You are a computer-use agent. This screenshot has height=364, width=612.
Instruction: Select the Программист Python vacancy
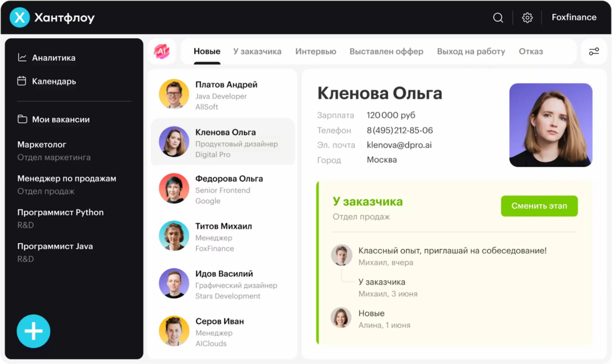pyautogui.click(x=60, y=213)
